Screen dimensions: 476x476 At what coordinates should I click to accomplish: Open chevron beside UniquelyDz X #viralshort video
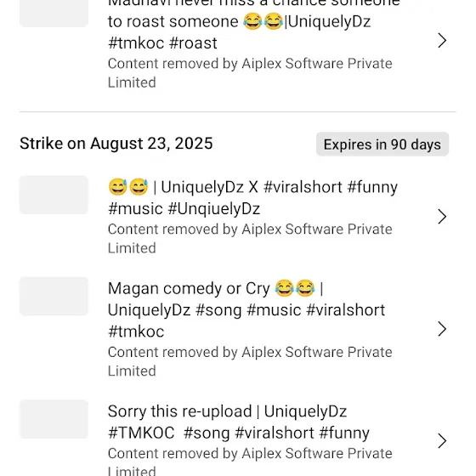(x=442, y=217)
